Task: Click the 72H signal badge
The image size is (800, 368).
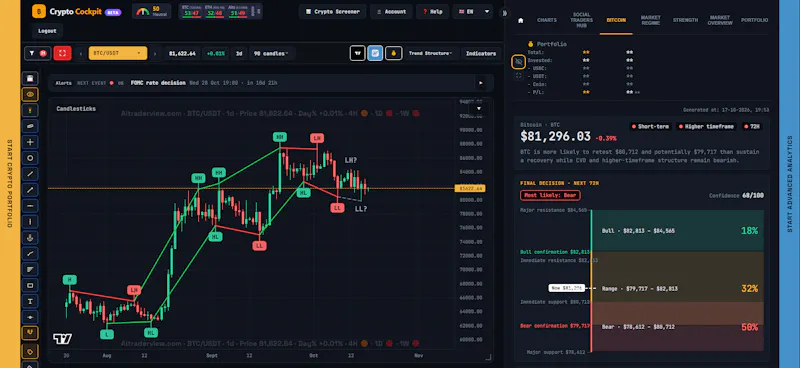Action: pyautogui.click(x=753, y=127)
